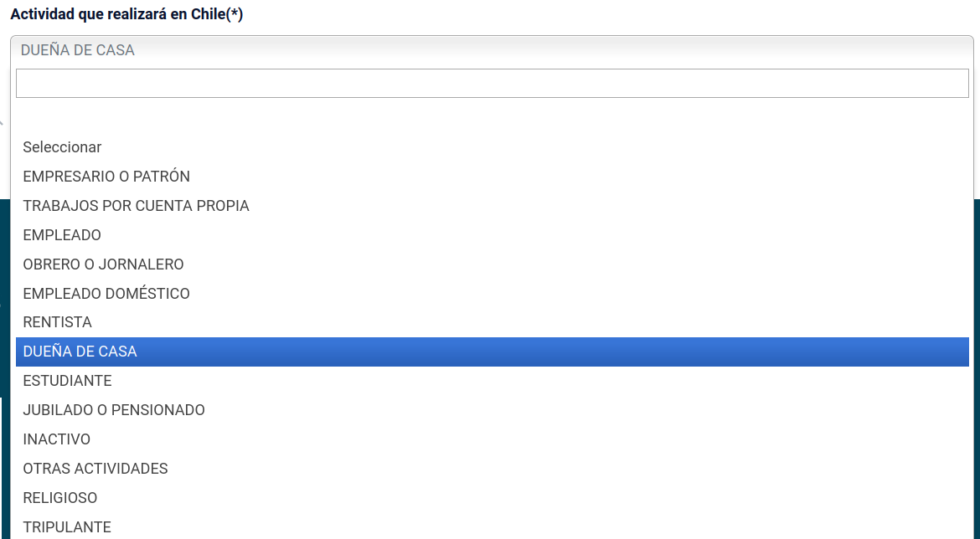Select highlighted DUEÑA DE CASA option
980x539 pixels.
[80, 352]
